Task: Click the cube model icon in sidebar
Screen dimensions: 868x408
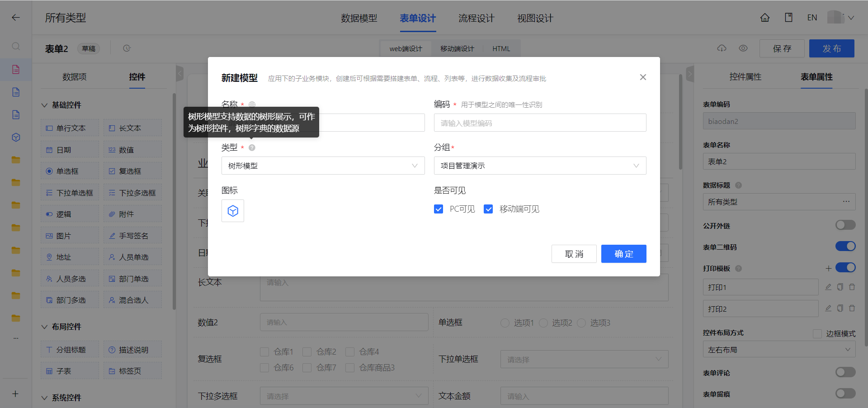Action: (16, 137)
